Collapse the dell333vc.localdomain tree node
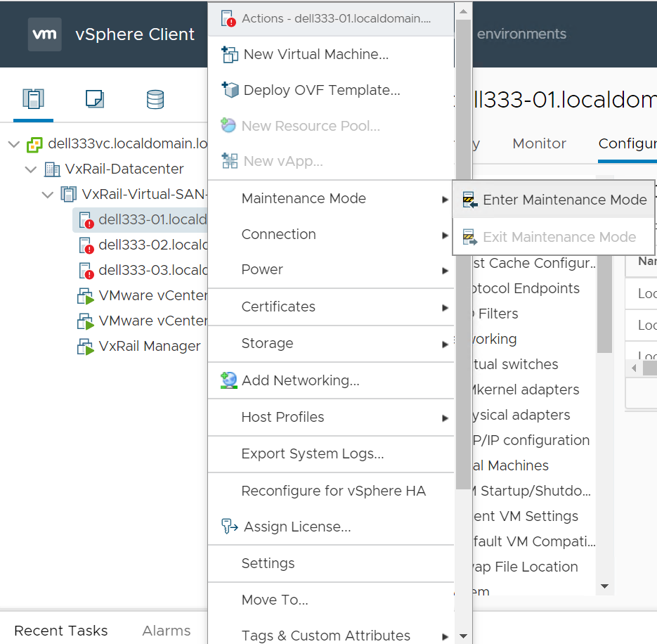The image size is (657, 644). [14, 143]
